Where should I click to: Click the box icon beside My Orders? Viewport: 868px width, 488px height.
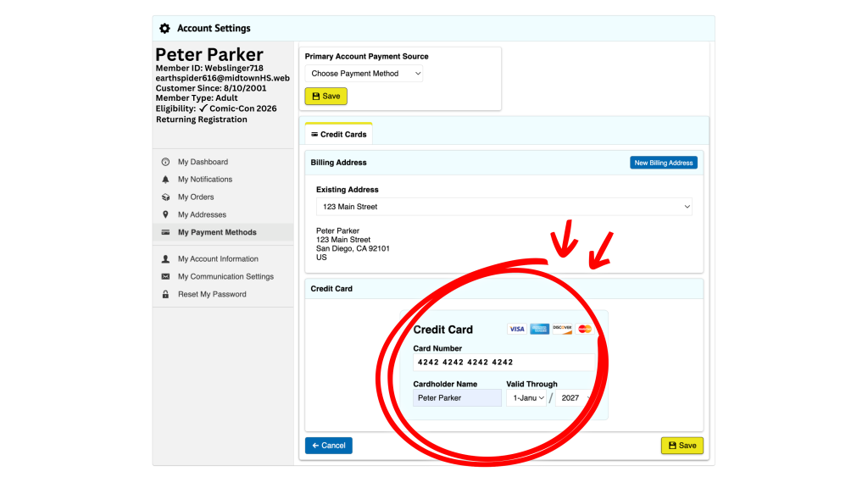tap(165, 197)
